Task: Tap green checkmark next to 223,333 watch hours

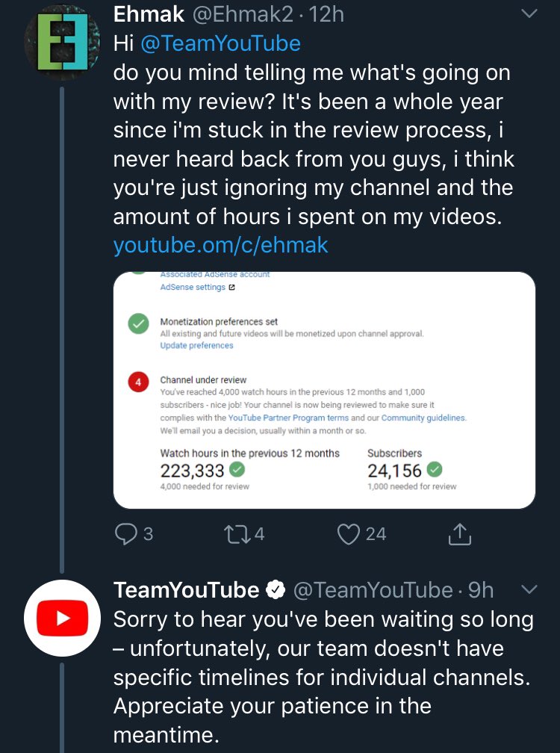Action: 237,471
